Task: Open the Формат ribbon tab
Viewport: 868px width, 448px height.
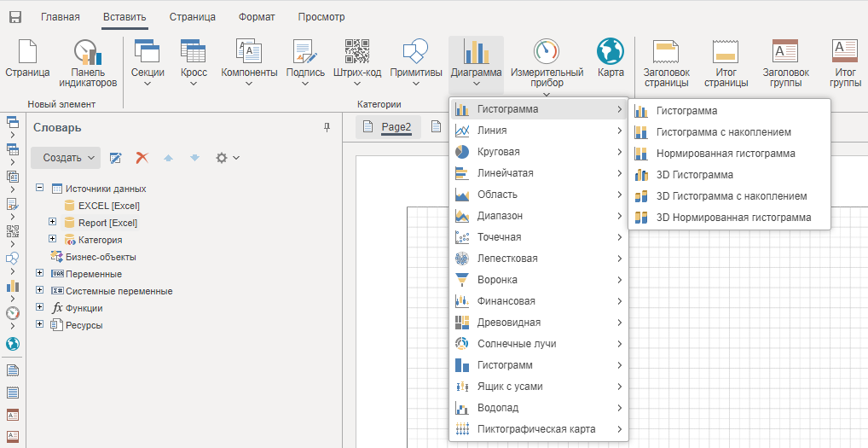Action: click(x=257, y=17)
